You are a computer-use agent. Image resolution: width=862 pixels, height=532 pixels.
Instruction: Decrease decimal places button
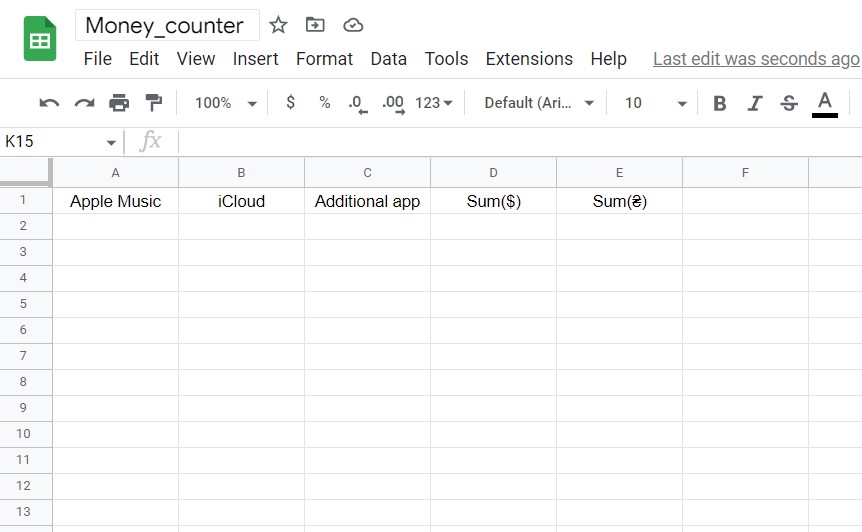tap(358, 103)
